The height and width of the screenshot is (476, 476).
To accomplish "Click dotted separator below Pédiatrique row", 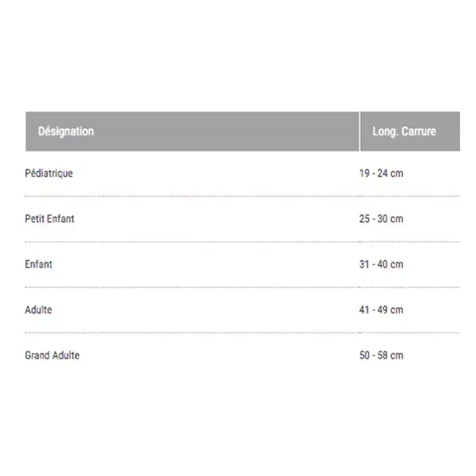I will pos(243,197).
